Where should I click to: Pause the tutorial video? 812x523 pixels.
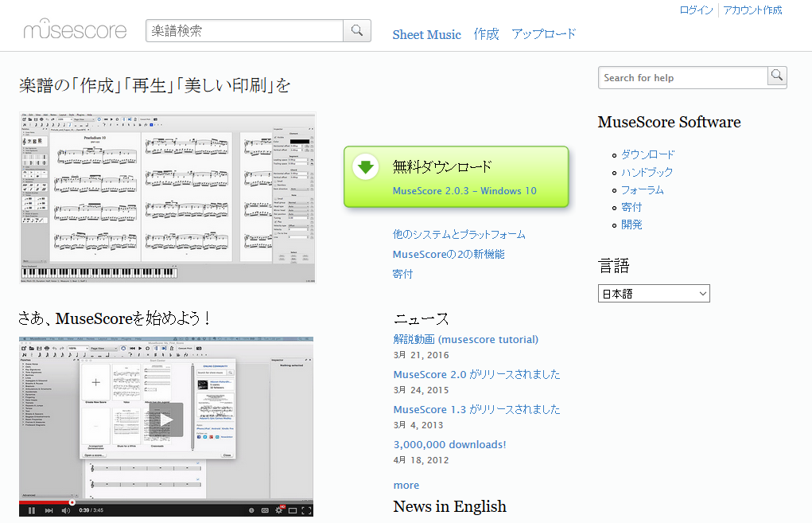[32, 510]
